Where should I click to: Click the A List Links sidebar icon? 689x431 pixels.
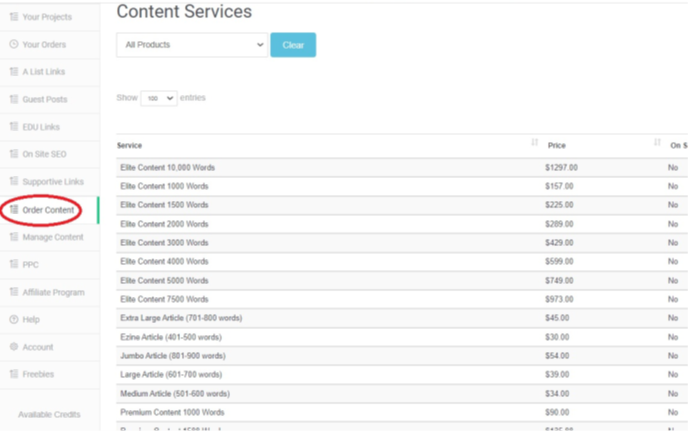pos(13,72)
